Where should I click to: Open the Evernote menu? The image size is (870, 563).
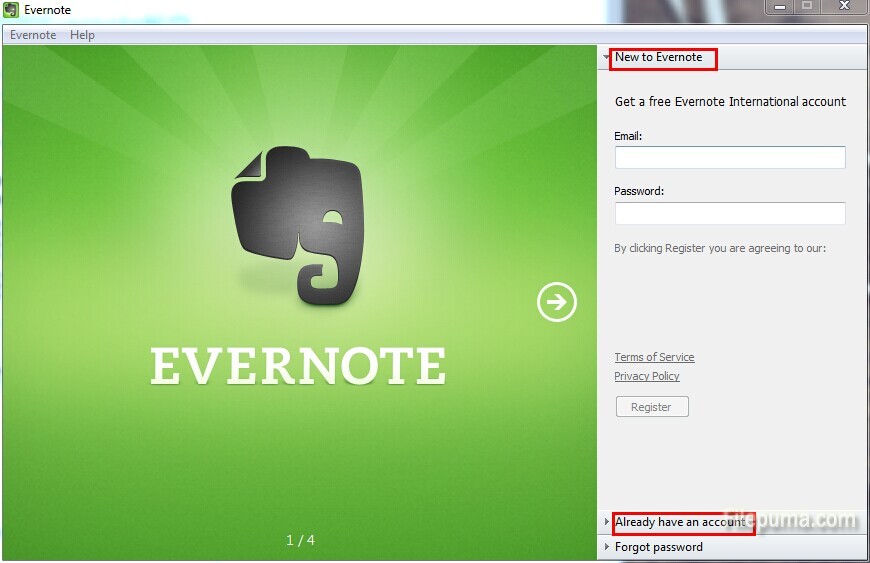click(x=33, y=35)
